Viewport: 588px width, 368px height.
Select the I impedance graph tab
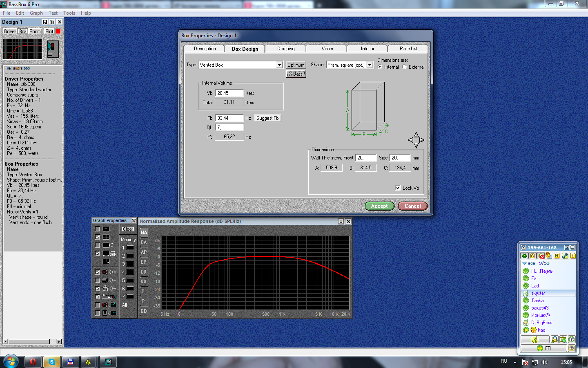pyautogui.click(x=144, y=291)
